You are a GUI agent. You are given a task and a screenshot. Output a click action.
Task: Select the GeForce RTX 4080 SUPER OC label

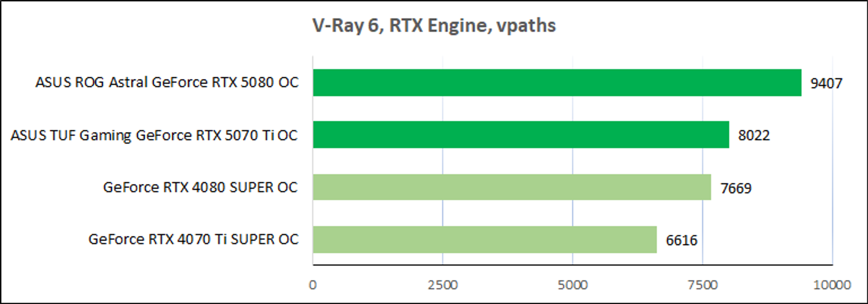(201, 187)
